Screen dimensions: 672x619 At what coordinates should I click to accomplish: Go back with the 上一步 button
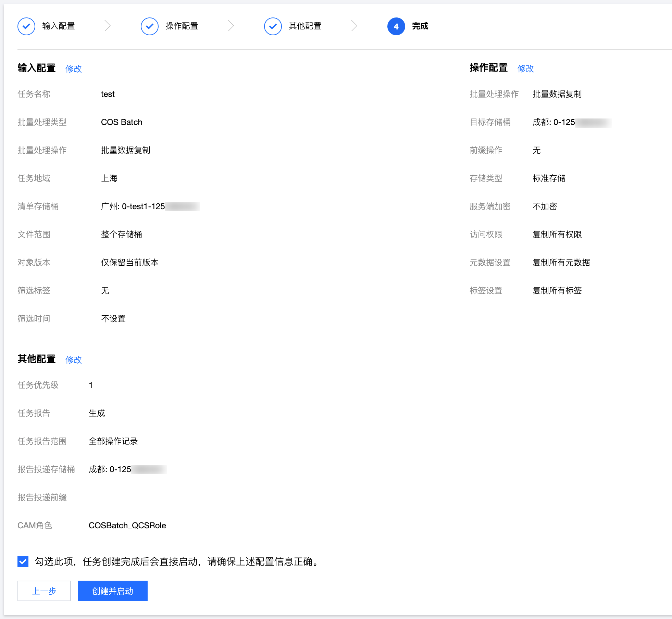click(x=44, y=591)
